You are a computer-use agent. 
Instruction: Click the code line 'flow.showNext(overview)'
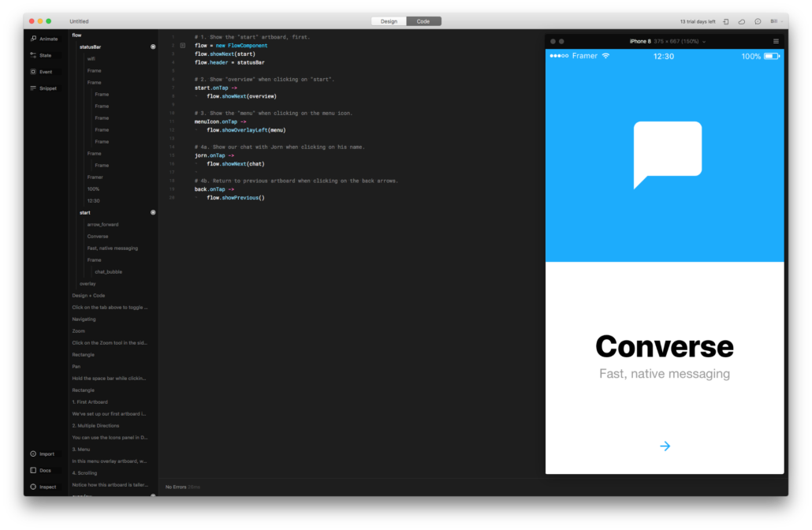[x=242, y=96]
